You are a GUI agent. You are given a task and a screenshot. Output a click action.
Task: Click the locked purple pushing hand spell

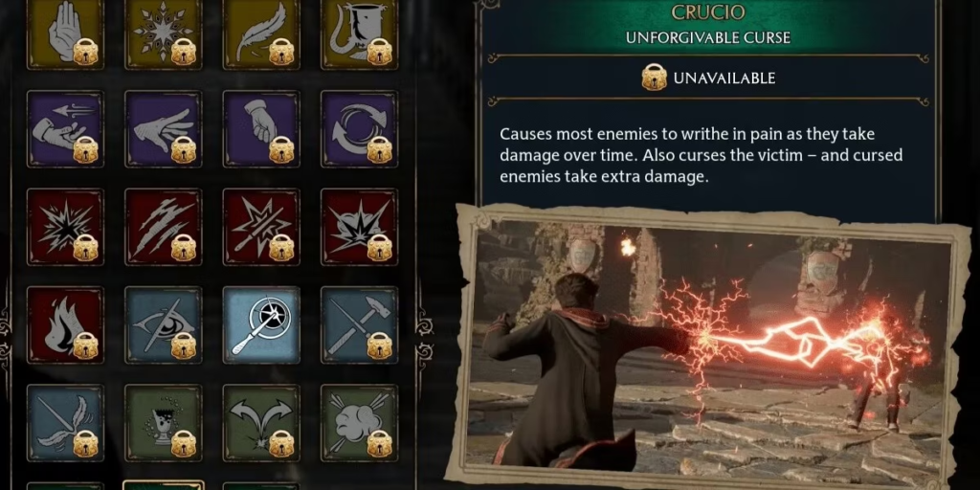[65, 129]
